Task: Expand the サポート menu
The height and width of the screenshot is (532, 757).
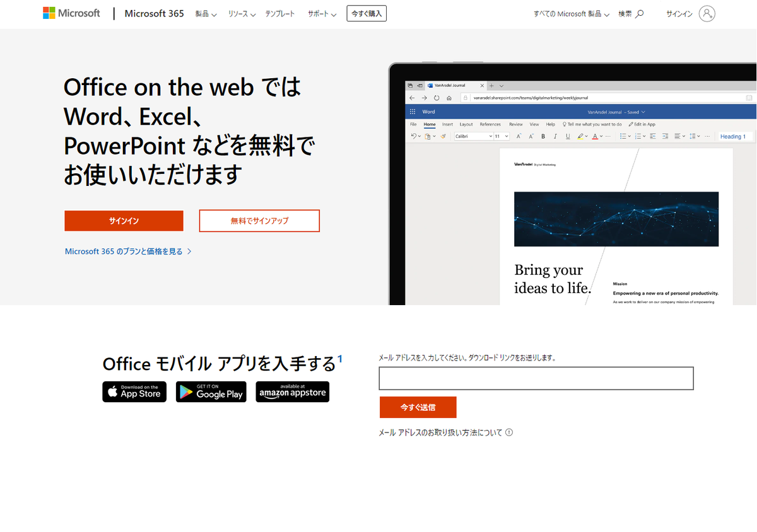Action: click(322, 13)
